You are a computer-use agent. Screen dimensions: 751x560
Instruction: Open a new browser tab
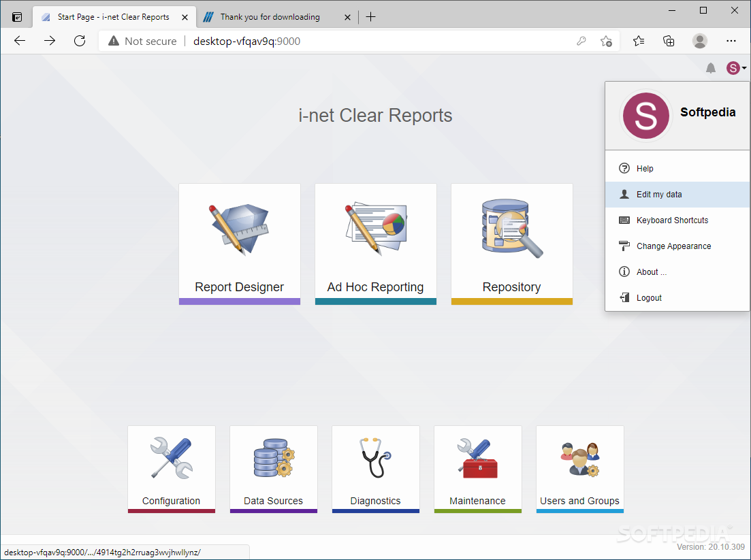coord(370,17)
